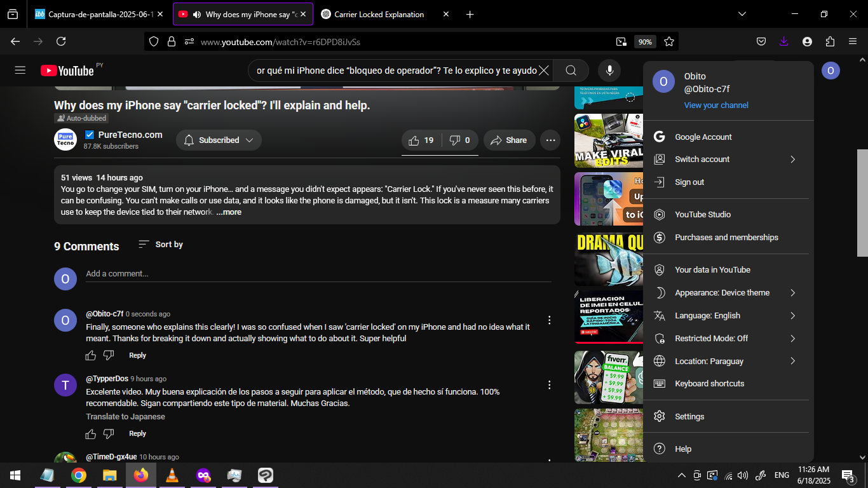Click the Add a comment field
Viewport: 868px width, 488px height.
318,274
